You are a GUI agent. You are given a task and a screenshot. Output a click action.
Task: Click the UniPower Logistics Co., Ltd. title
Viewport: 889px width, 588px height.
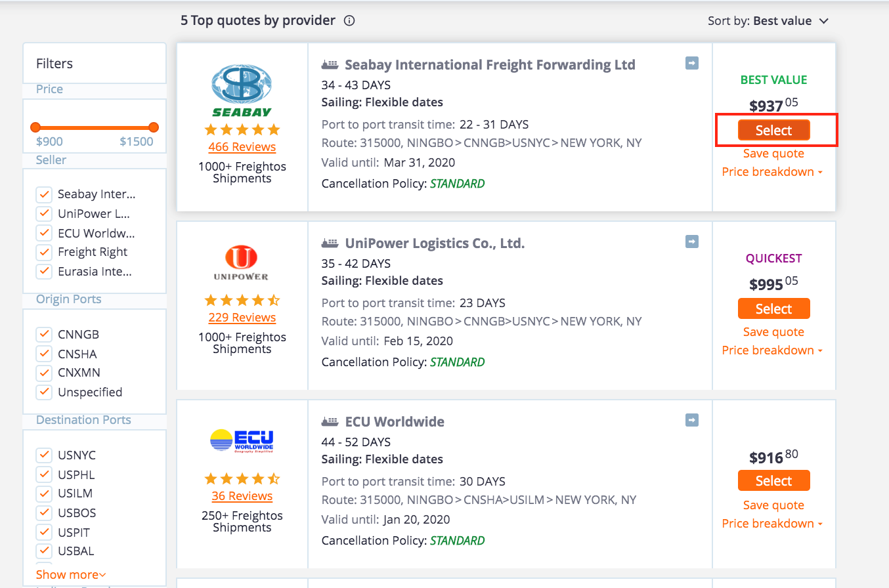[435, 243]
